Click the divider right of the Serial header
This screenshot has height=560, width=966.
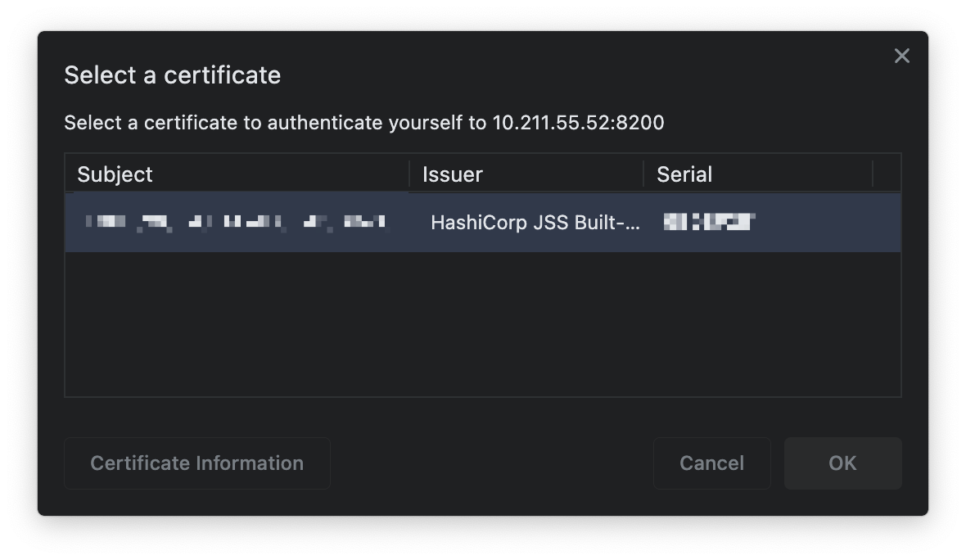873,174
